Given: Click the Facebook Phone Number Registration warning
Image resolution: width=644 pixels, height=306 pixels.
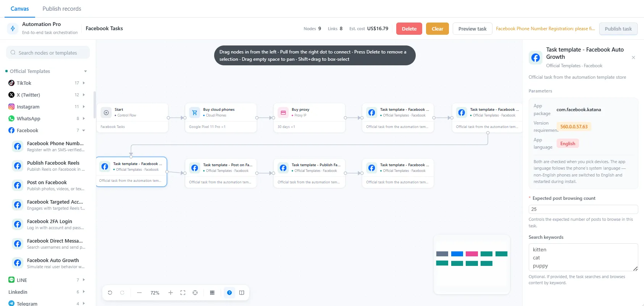Looking at the screenshot, I should [x=546, y=29].
